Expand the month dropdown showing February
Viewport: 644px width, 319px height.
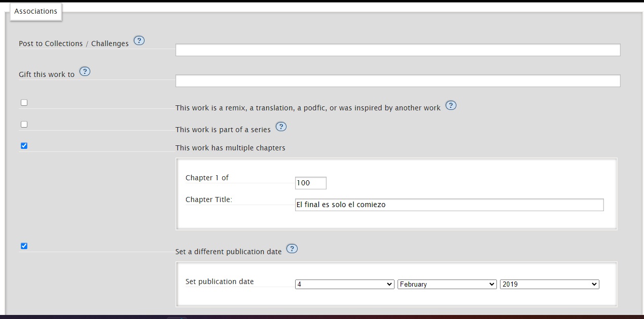[447, 285]
